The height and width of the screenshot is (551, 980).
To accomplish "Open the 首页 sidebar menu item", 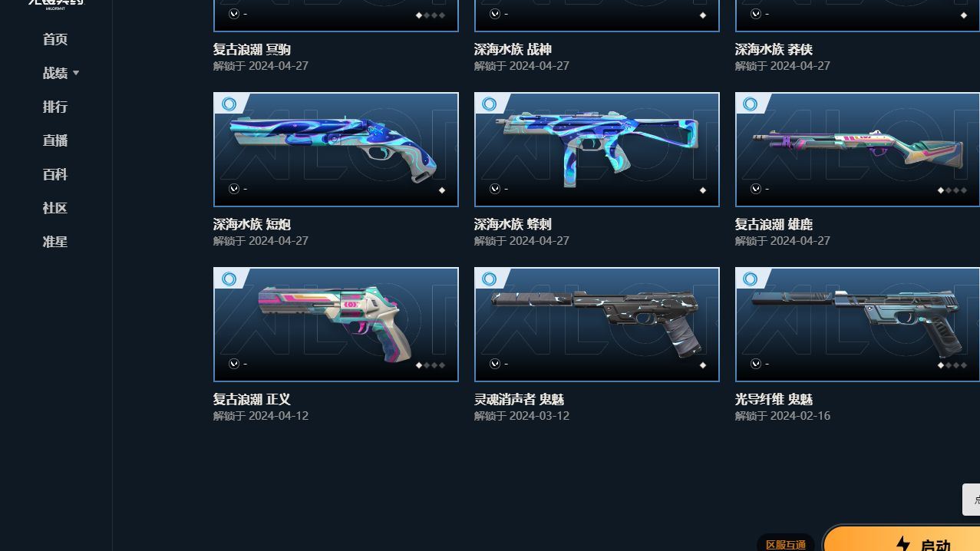I will click(55, 39).
